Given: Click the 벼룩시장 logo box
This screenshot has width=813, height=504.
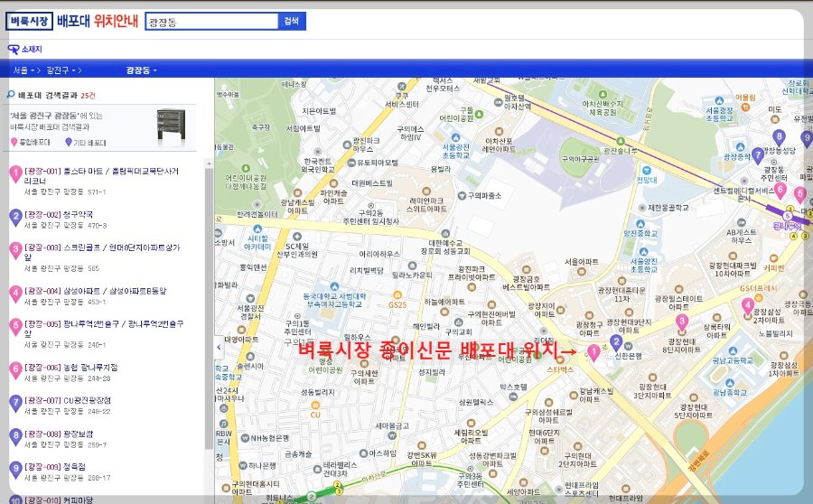Looking at the screenshot, I should tap(29, 22).
